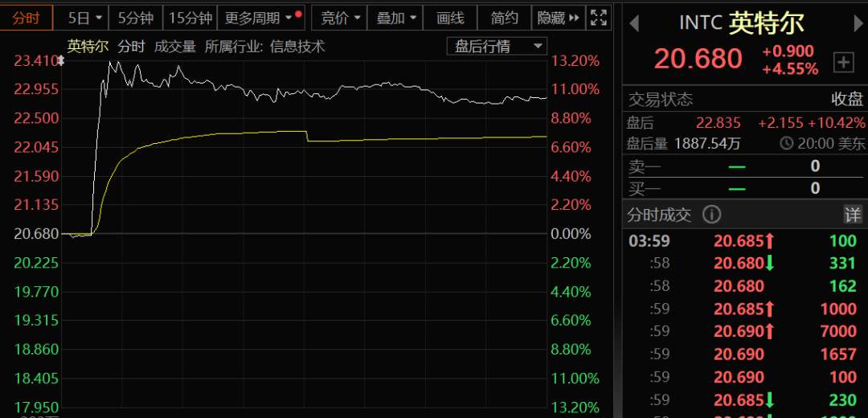Open the 竞价 dropdown menu
This screenshot has height=418, width=868.
click(x=340, y=18)
